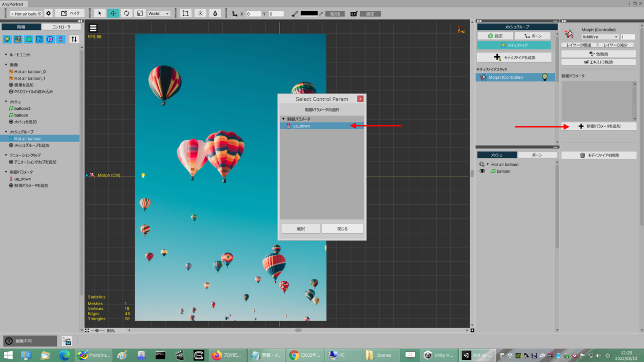Screen dimensions: 644x362
Task: Open the 設定 tab in mesh group panel
Action: point(495,36)
